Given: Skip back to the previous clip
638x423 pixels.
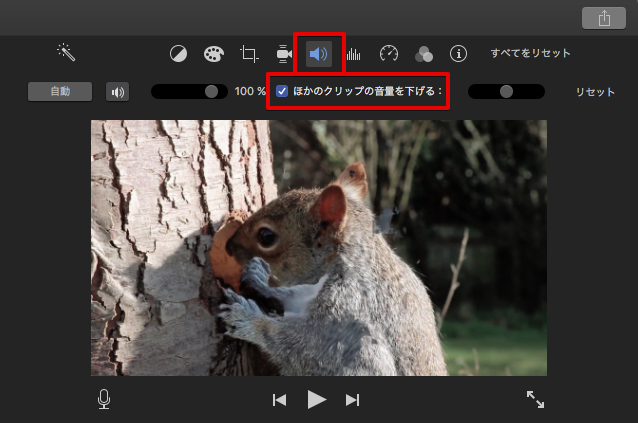Looking at the screenshot, I should click(280, 400).
